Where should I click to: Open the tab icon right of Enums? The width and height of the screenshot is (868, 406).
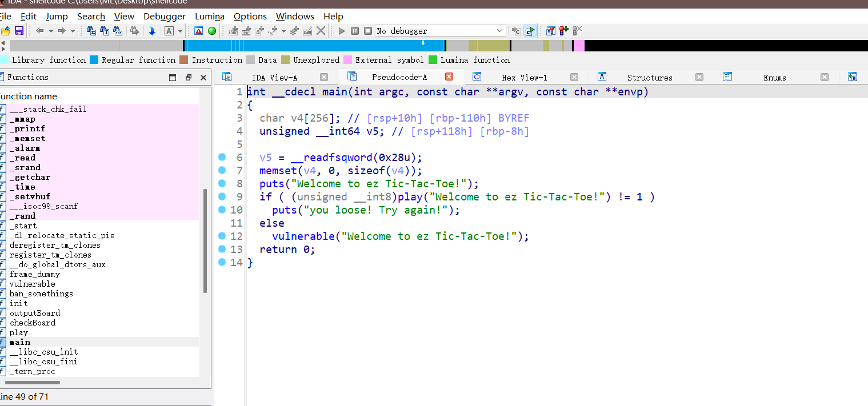tap(853, 77)
